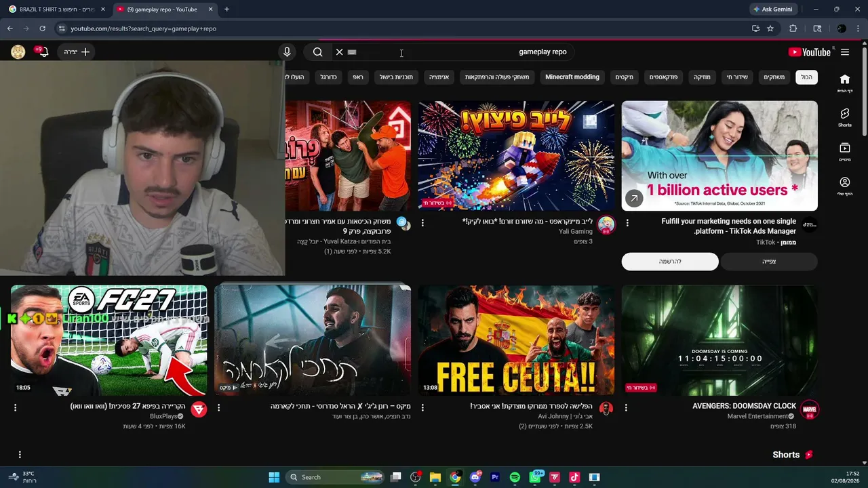Image resolution: width=868 pixels, height=488 pixels.
Task: Select the אנימציה filter chip
Action: pyautogui.click(x=439, y=77)
